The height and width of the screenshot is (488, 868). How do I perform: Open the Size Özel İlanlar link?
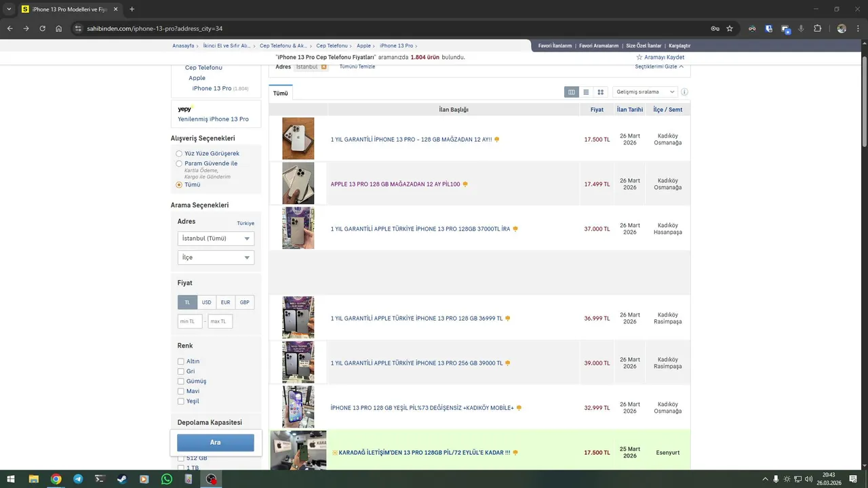(644, 46)
